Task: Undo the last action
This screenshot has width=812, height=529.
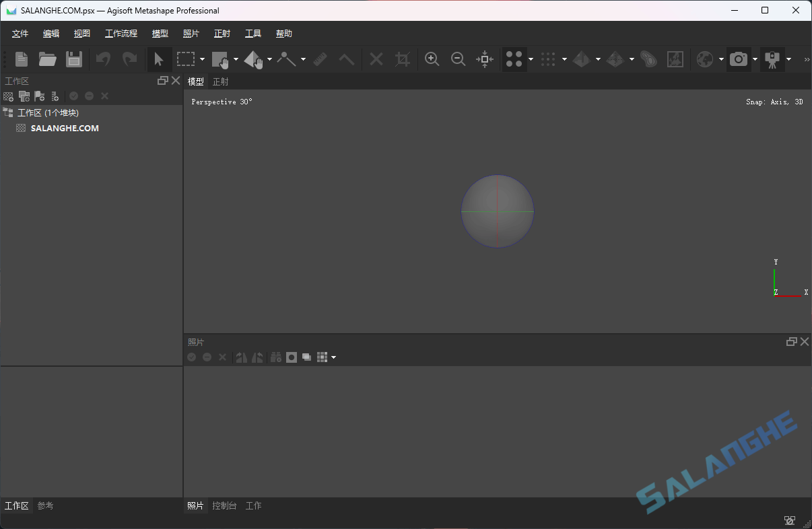Action: point(102,59)
